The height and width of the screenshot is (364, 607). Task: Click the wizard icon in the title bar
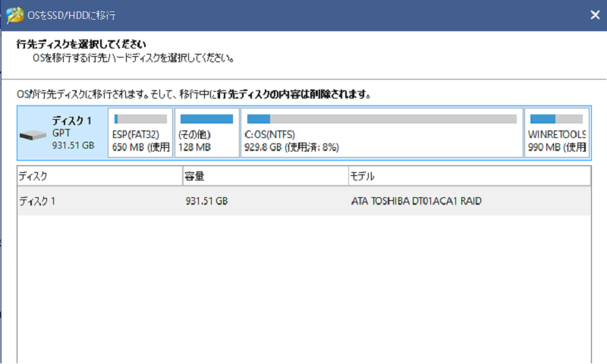[14, 15]
